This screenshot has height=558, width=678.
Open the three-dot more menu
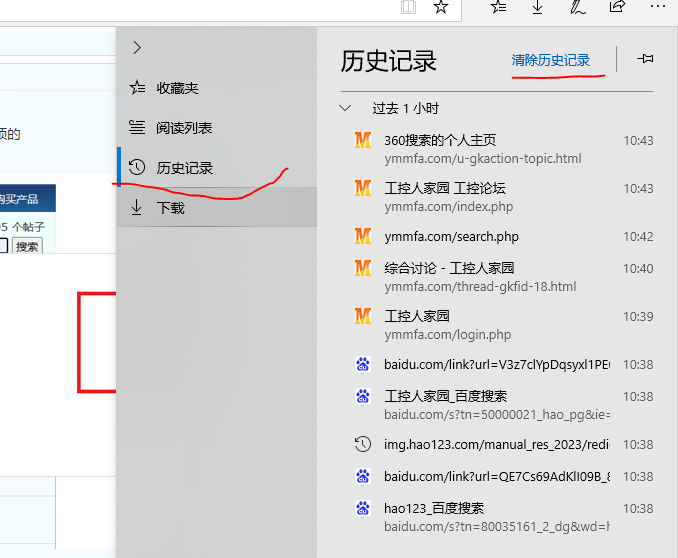point(656,7)
